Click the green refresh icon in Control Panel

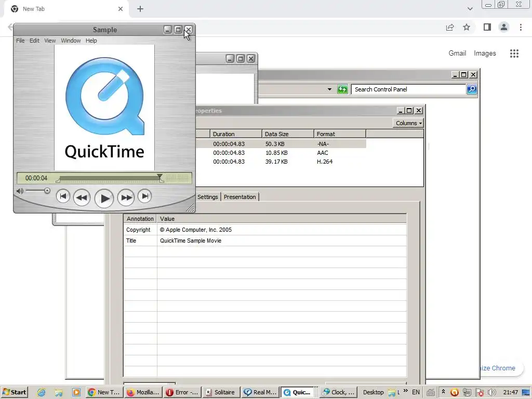pos(342,89)
